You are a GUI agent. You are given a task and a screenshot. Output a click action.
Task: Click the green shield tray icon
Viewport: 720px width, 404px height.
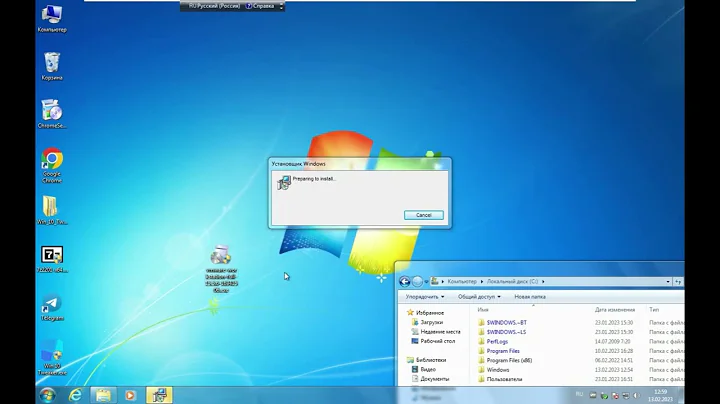point(604,395)
